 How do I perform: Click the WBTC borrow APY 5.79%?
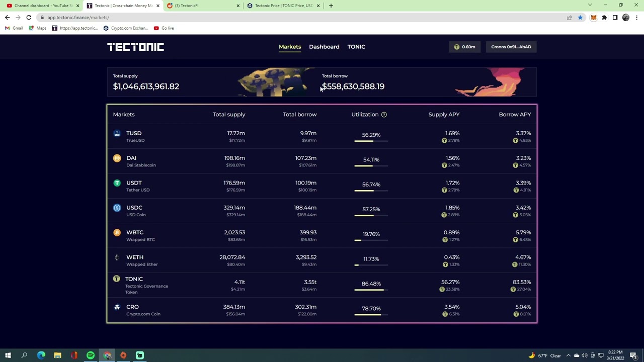tap(523, 232)
